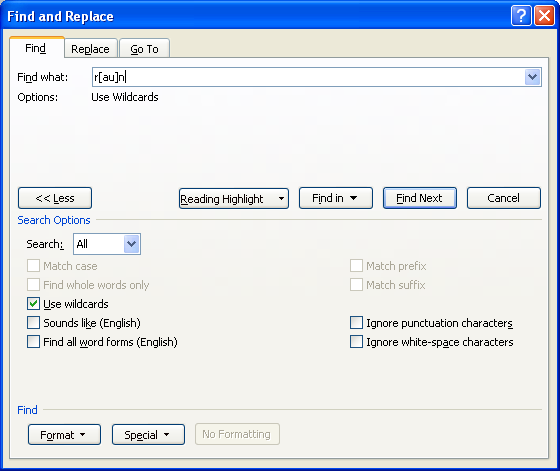
Task: Click the Help question mark icon
Action: [x=521, y=16]
